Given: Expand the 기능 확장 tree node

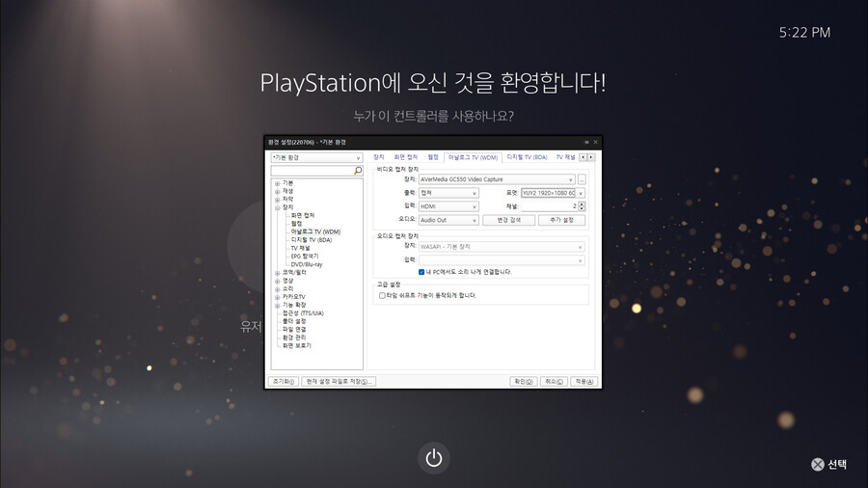Looking at the screenshot, I should [278, 306].
